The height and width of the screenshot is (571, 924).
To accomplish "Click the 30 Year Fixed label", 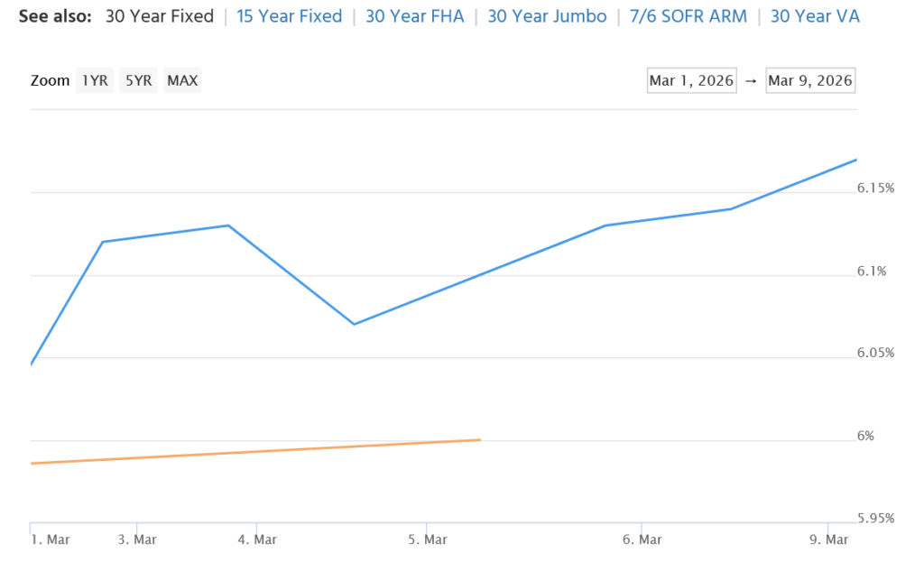I will pyautogui.click(x=160, y=16).
